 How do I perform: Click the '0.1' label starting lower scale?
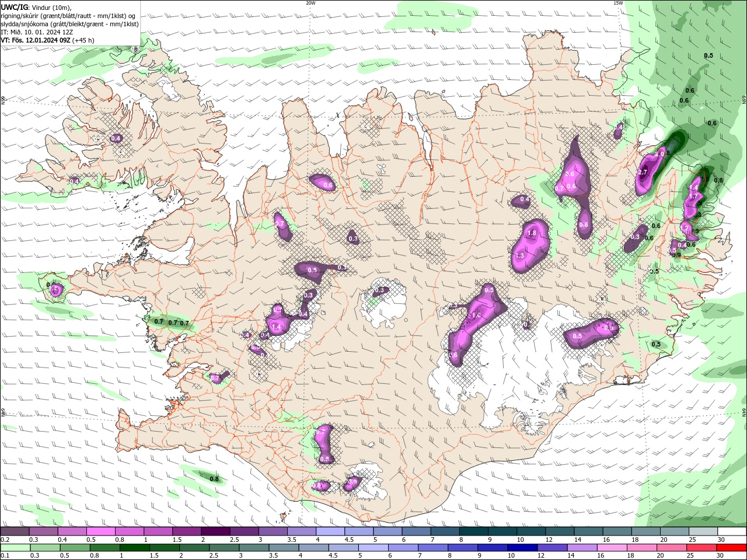pos(5,556)
